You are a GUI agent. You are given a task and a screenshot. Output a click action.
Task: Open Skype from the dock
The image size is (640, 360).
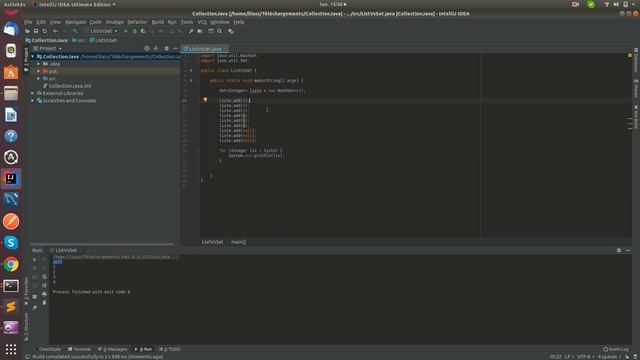click(x=11, y=242)
